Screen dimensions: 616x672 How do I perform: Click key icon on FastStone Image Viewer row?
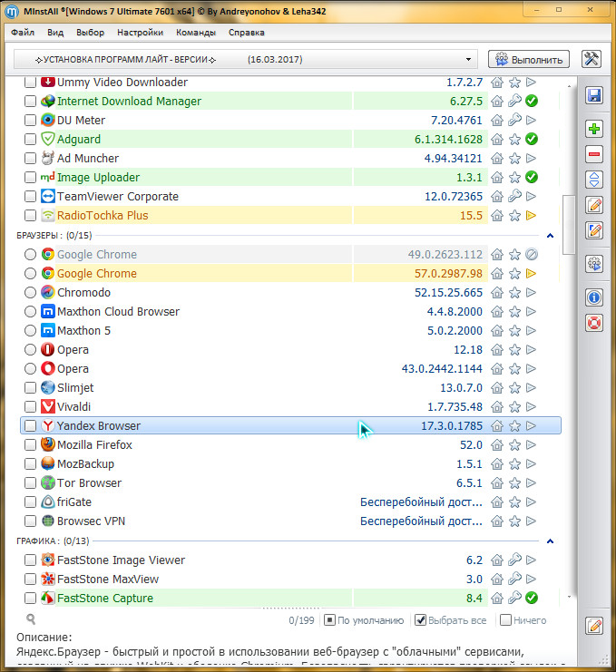[x=514, y=560]
